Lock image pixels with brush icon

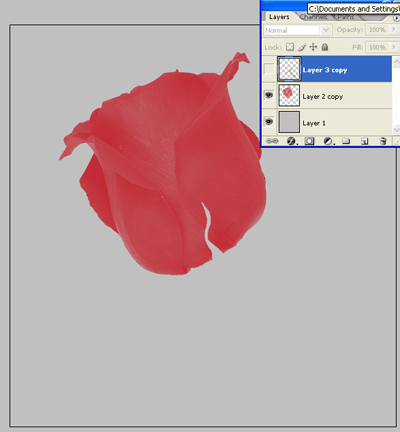(302, 47)
